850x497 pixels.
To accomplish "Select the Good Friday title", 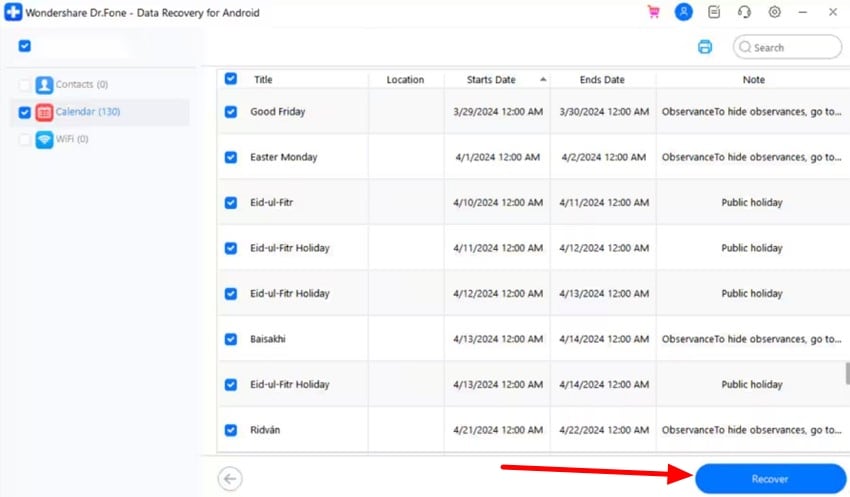I will [x=278, y=112].
